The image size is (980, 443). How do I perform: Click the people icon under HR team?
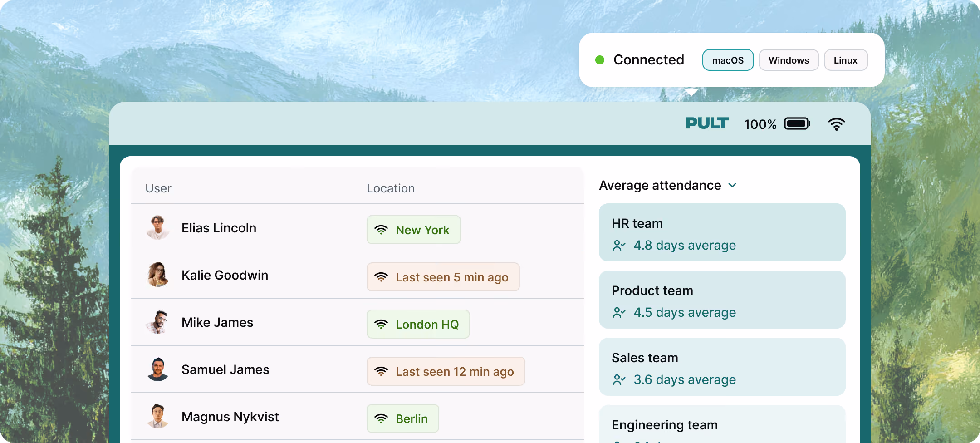point(619,246)
